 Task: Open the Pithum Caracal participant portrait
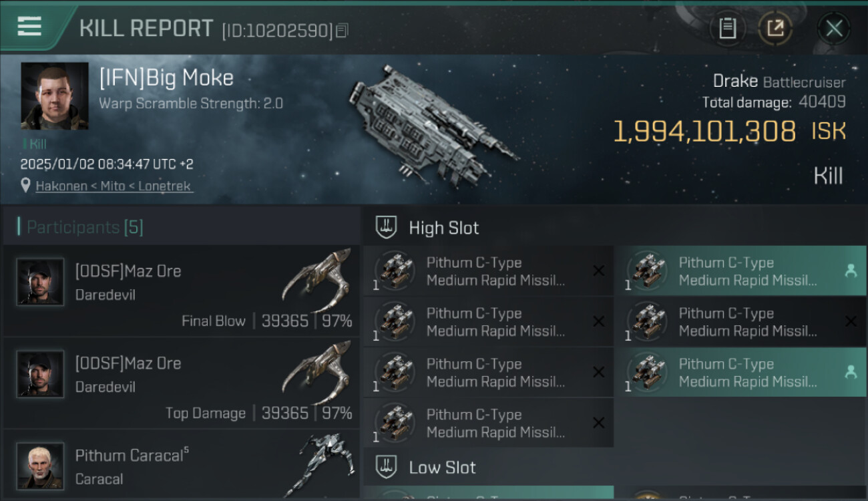pos(40,465)
